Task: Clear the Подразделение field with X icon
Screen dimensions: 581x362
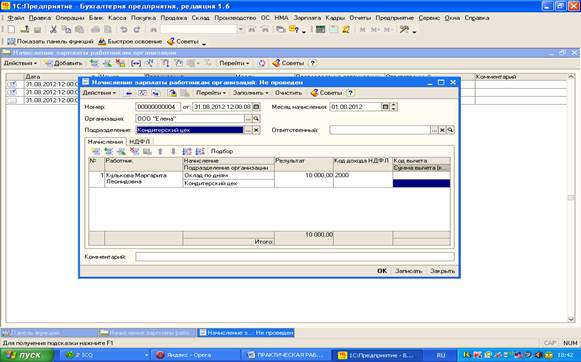Action: (256, 130)
